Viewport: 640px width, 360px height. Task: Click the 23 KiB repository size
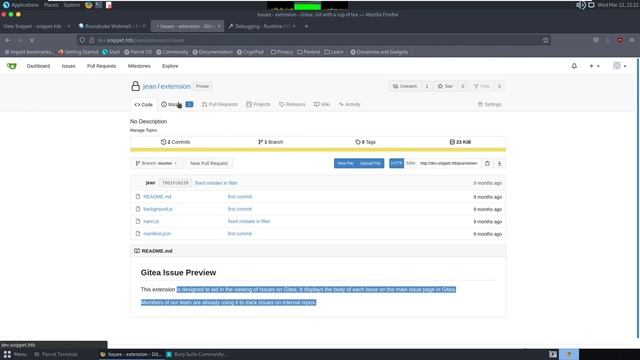pyautogui.click(x=460, y=142)
